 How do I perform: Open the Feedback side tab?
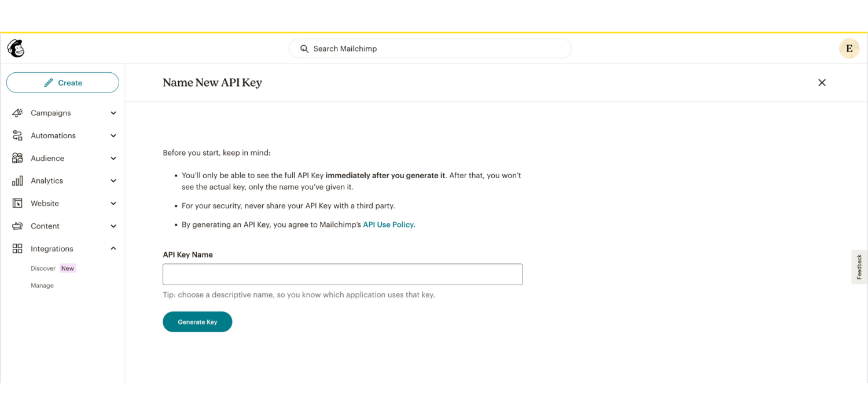[x=859, y=267]
